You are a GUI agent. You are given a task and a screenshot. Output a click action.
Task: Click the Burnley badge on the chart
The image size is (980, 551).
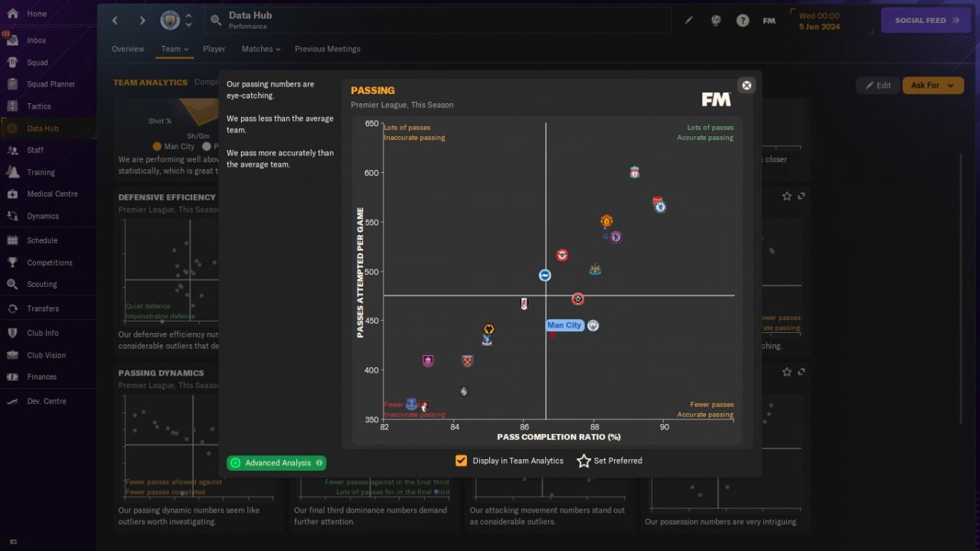point(428,361)
